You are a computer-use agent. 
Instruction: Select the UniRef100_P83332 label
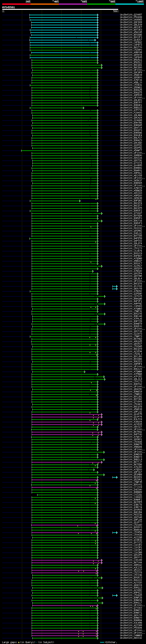point(131,228)
